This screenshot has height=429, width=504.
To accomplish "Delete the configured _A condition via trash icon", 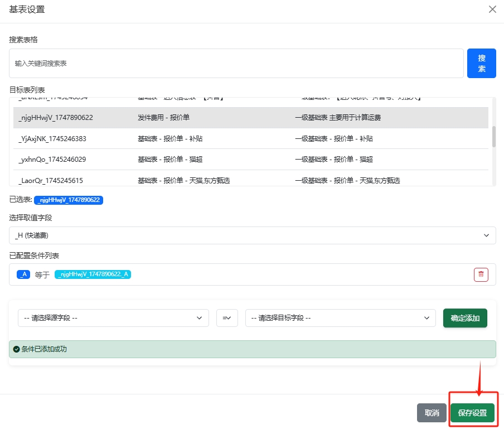I will click(x=481, y=274).
